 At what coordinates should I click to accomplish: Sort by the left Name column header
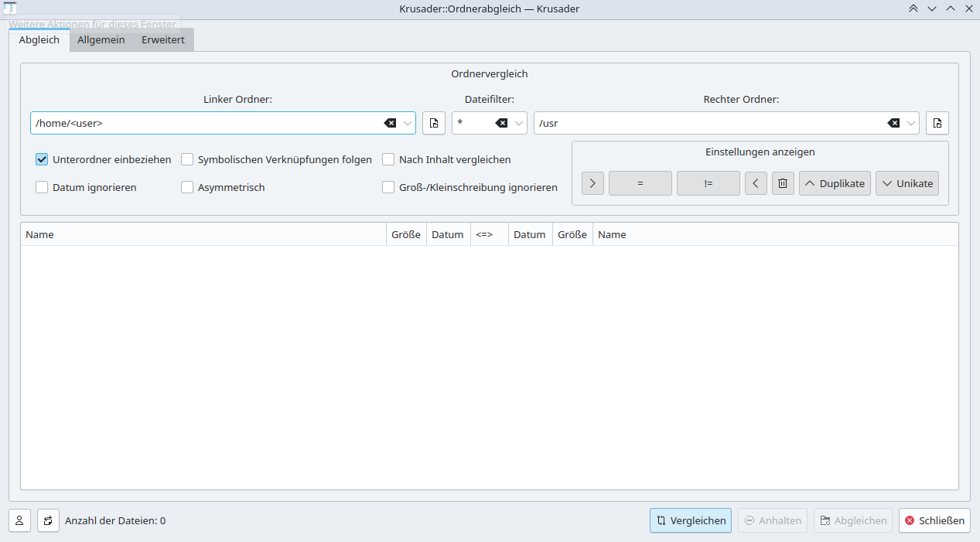(203, 234)
